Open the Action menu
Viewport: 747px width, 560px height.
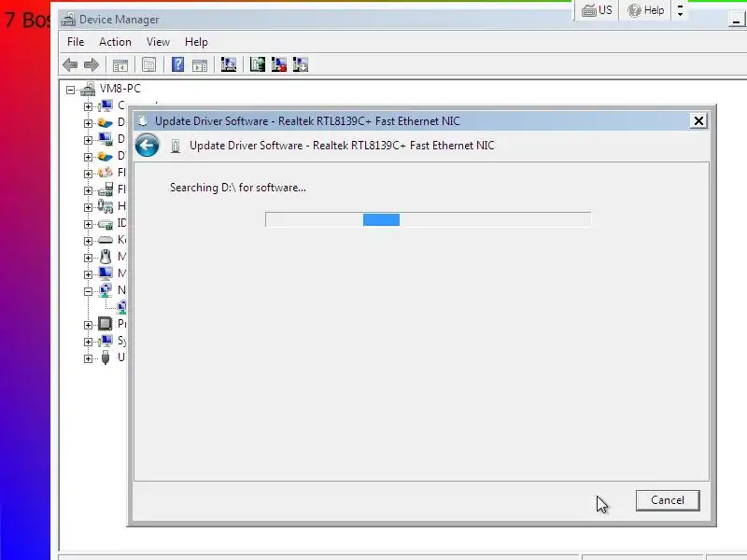click(x=115, y=42)
